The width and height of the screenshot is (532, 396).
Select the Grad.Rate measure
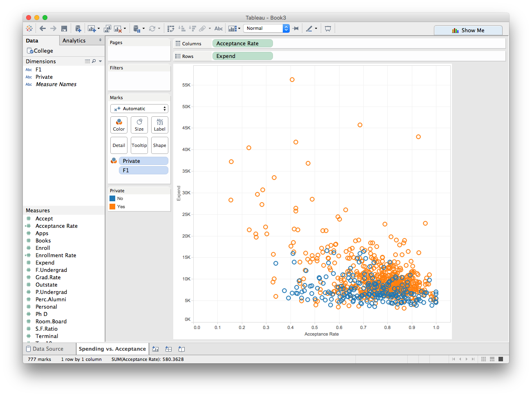tap(48, 277)
